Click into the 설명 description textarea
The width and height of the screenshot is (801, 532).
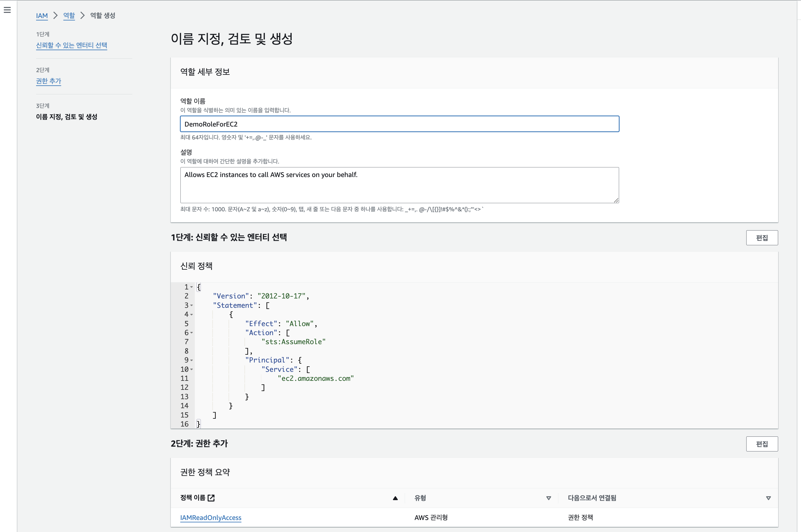(x=399, y=185)
